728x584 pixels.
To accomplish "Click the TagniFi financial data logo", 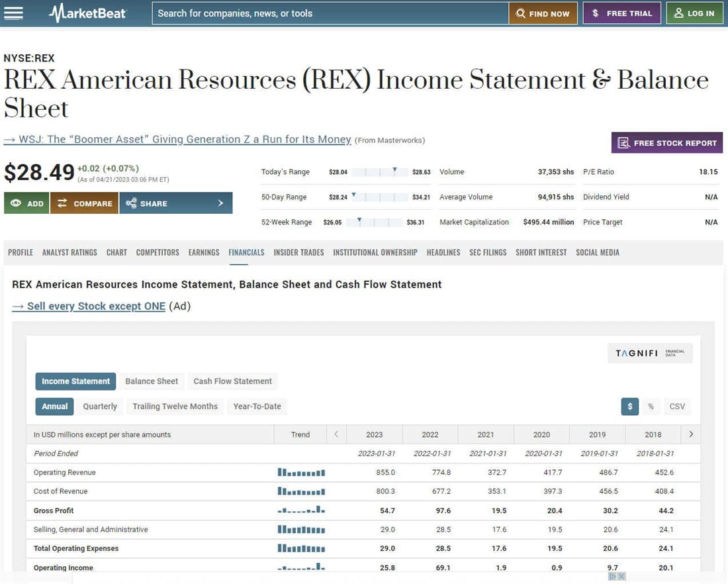I will [650, 353].
